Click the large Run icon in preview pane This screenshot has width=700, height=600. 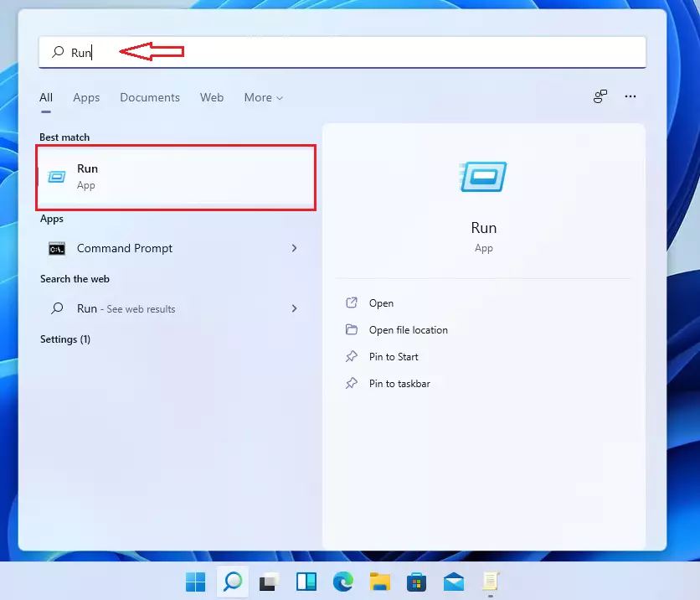483,177
